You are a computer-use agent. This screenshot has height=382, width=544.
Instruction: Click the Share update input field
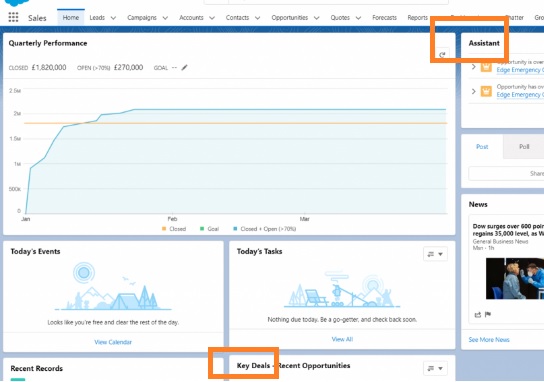coord(506,173)
